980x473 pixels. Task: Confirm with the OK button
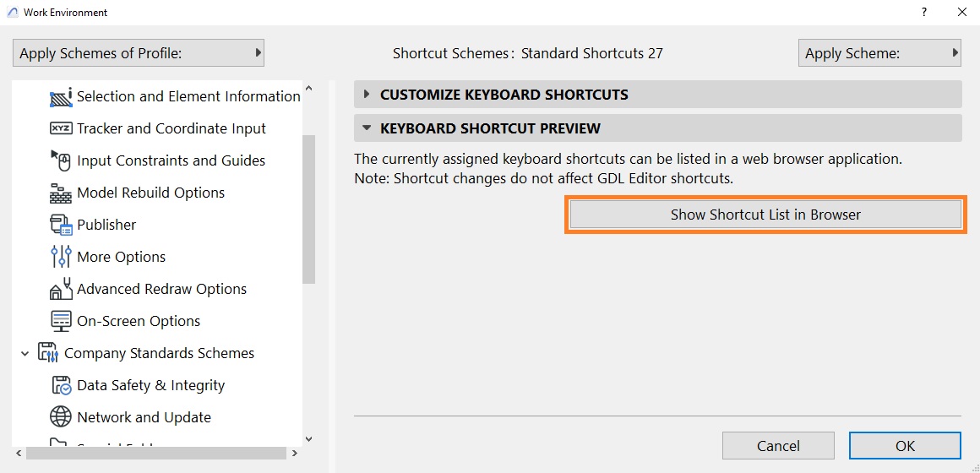coord(905,446)
